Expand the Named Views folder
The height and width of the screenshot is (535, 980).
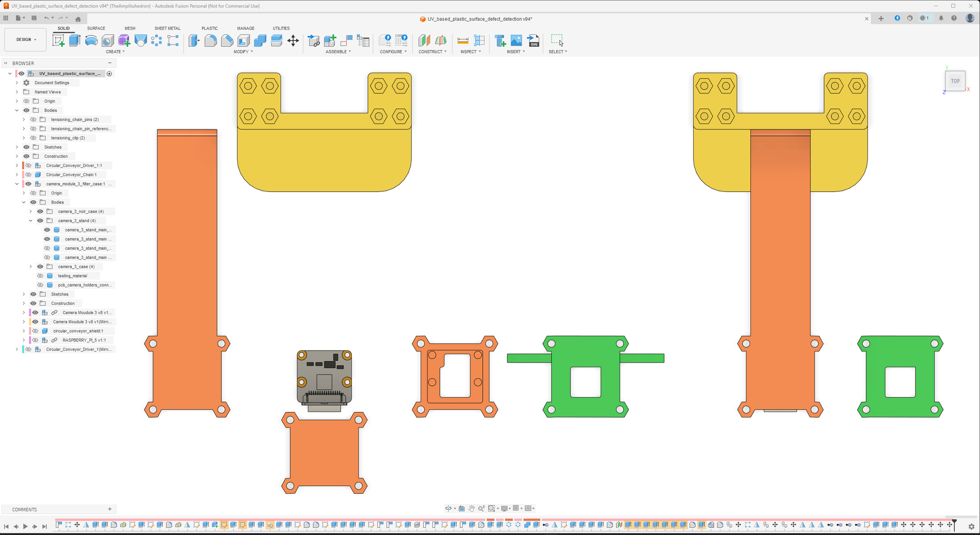pos(17,92)
